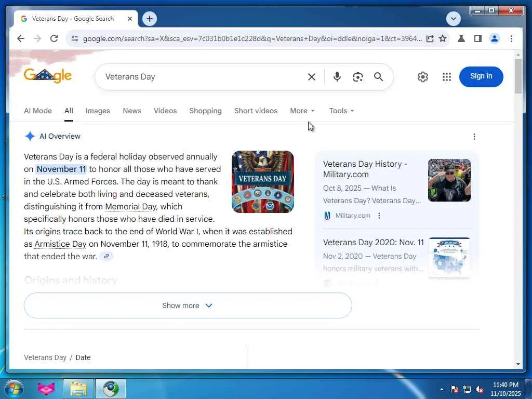Open options for Military.com source

click(379, 216)
